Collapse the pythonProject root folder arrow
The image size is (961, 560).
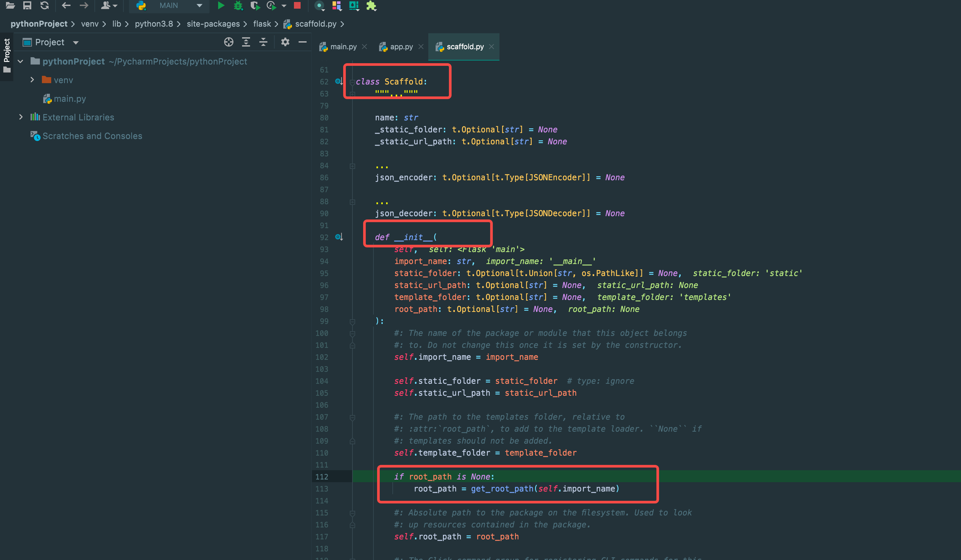(21, 62)
